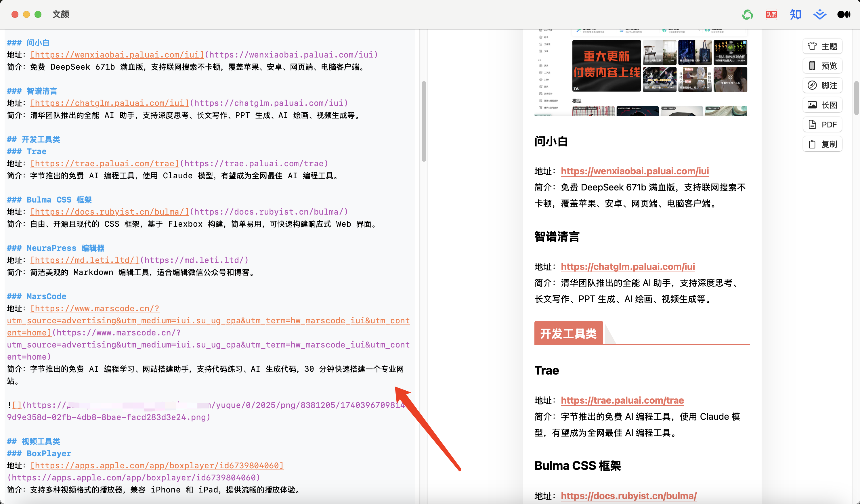This screenshot has width=860, height=504.
Task: Export as 长图 long image
Action: tap(822, 105)
